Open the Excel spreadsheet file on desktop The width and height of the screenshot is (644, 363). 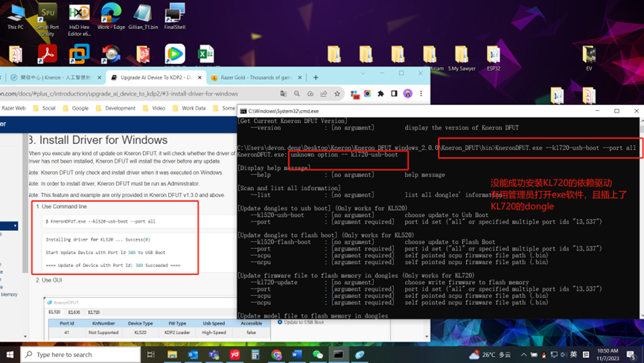(x=206, y=54)
